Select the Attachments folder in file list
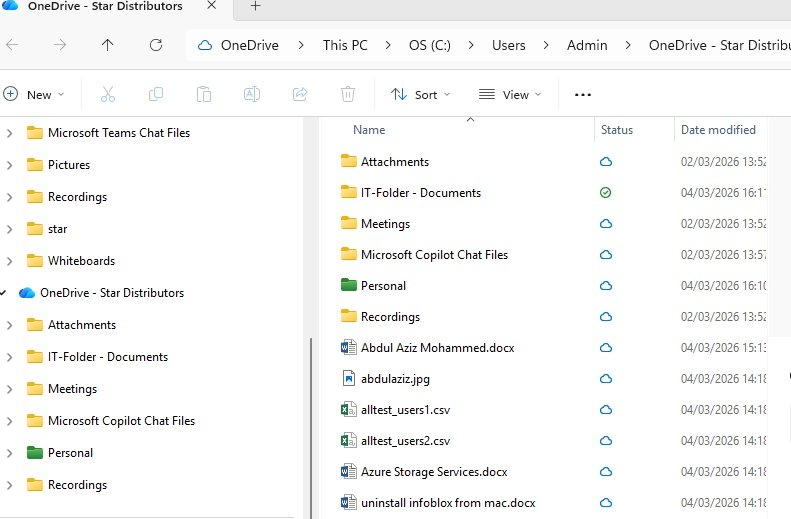Image resolution: width=791 pixels, height=519 pixels. tap(395, 162)
